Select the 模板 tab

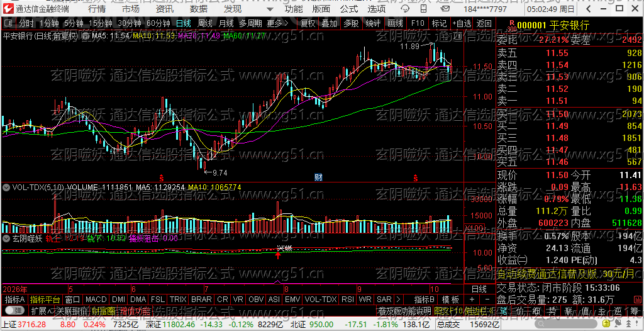pos(450,300)
